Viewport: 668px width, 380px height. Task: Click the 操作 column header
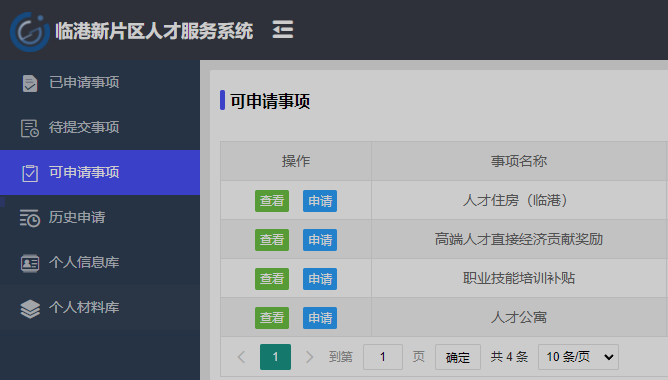[296, 161]
